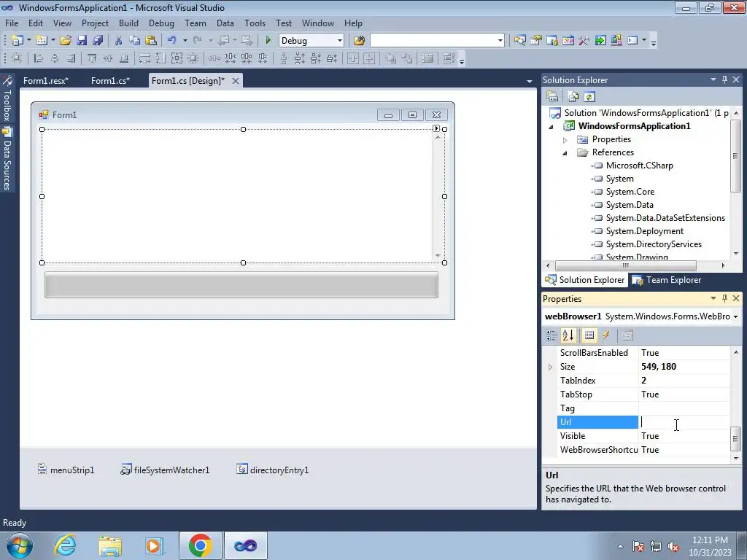
Task: Open the Properties Window toolbar icon
Action: click(x=536, y=41)
